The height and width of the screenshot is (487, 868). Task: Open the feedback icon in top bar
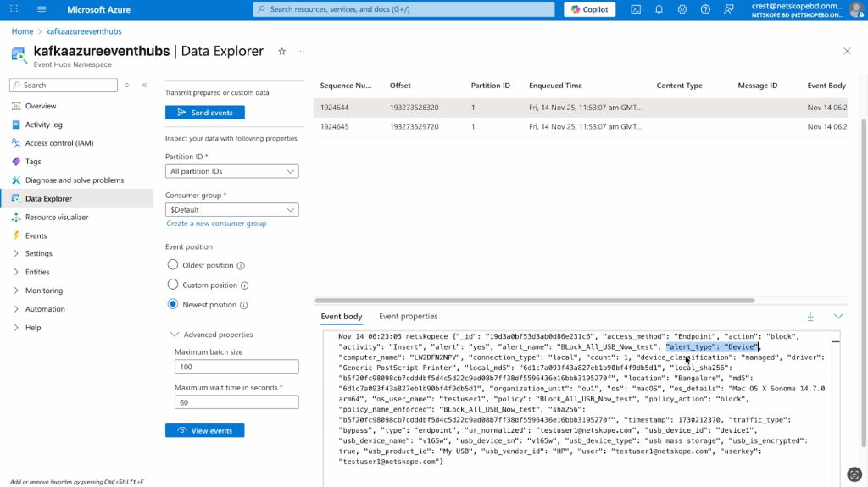[x=728, y=9]
